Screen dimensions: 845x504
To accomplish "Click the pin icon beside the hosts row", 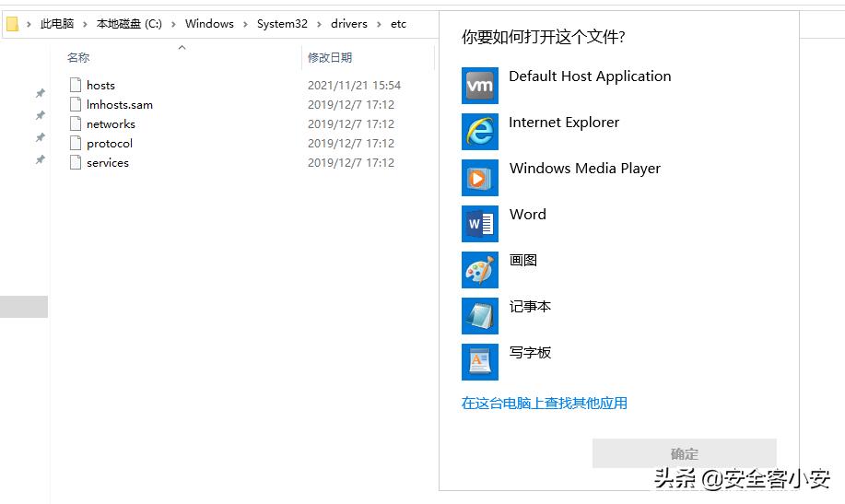I will (40, 93).
